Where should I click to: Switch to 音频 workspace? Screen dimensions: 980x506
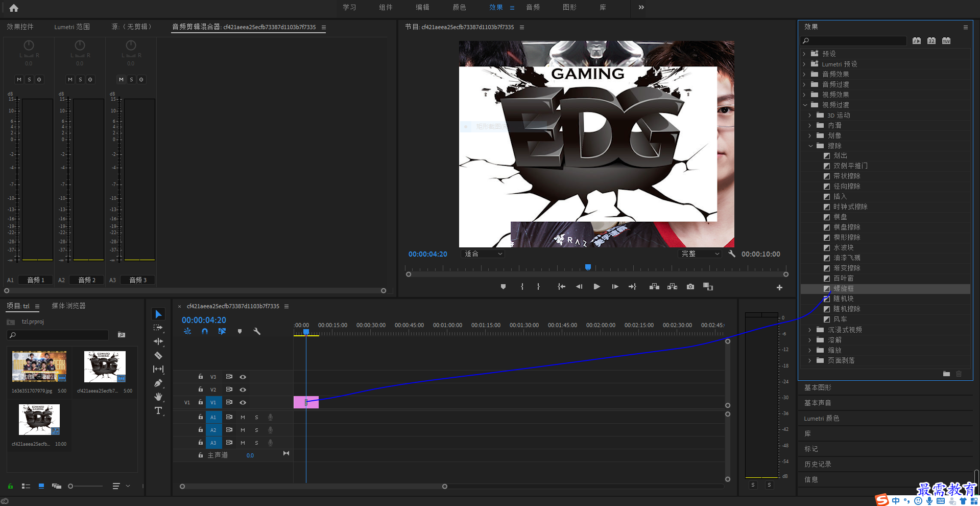[x=533, y=7]
